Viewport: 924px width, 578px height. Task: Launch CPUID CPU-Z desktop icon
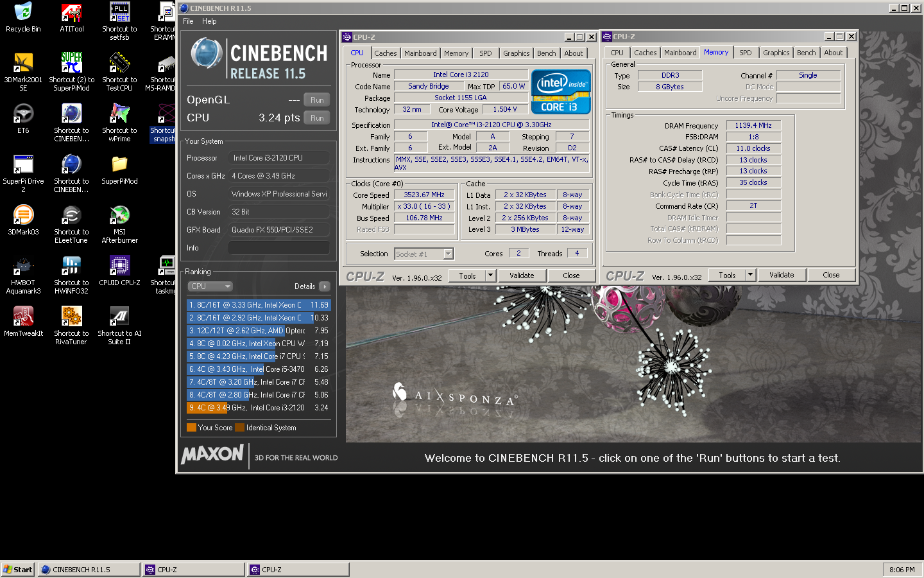pyautogui.click(x=119, y=271)
